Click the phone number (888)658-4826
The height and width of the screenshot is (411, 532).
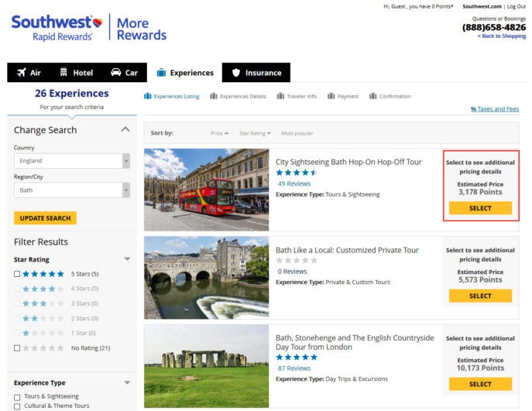click(x=494, y=27)
